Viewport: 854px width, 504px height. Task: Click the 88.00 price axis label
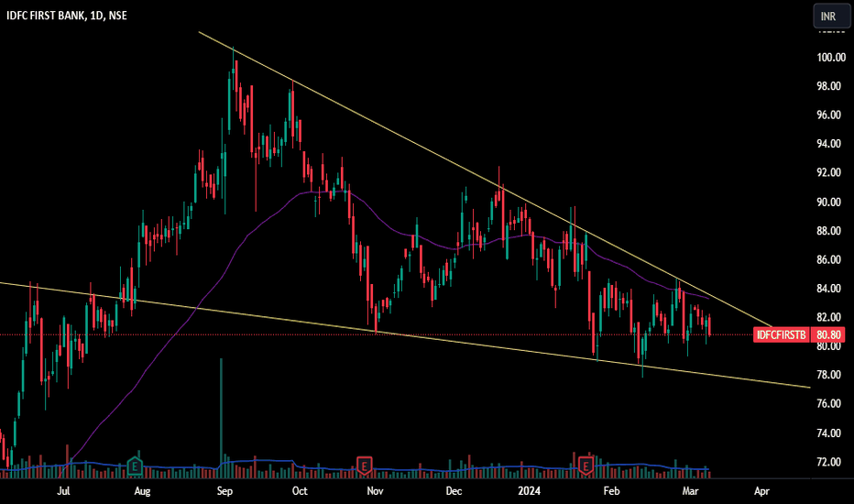click(x=829, y=231)
